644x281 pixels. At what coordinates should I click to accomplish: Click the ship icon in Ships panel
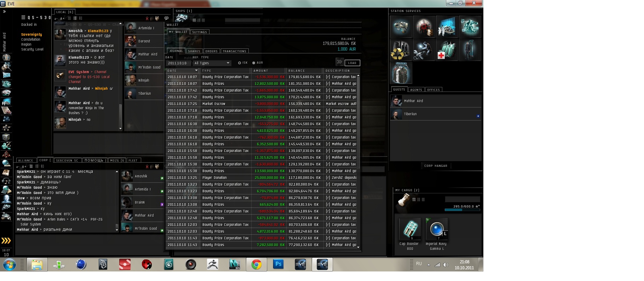[182, 18]
